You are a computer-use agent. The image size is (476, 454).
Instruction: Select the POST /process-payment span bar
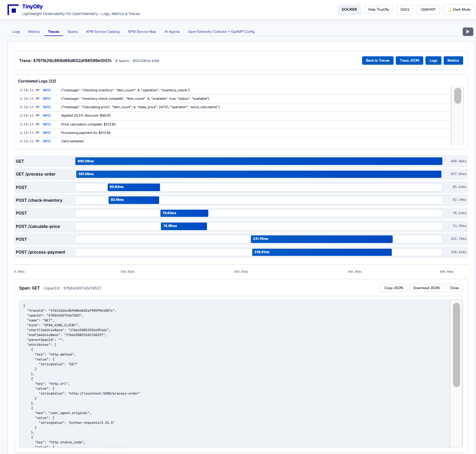[322, 252]
